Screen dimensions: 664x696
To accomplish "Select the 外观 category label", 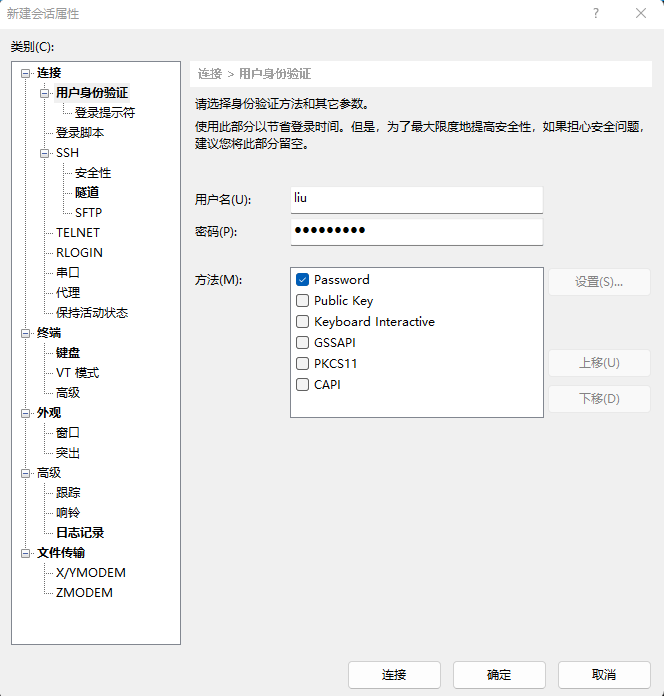I will point(49,413).
